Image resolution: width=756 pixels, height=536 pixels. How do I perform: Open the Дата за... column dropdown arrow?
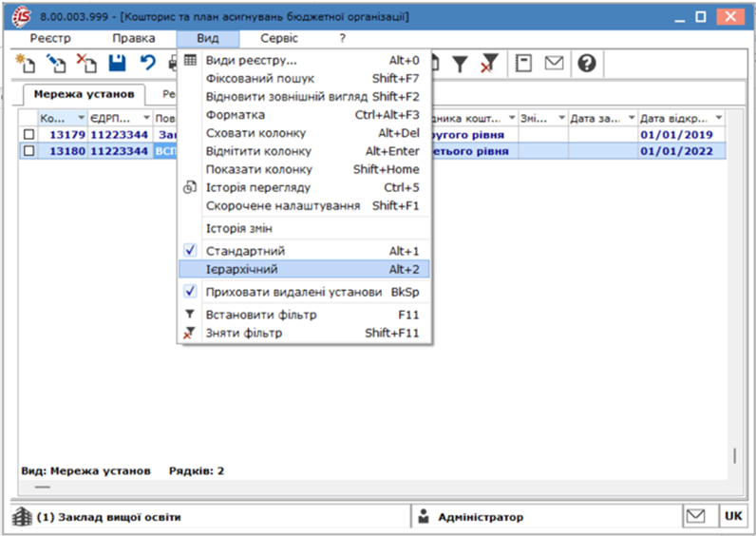pos(632,118)
